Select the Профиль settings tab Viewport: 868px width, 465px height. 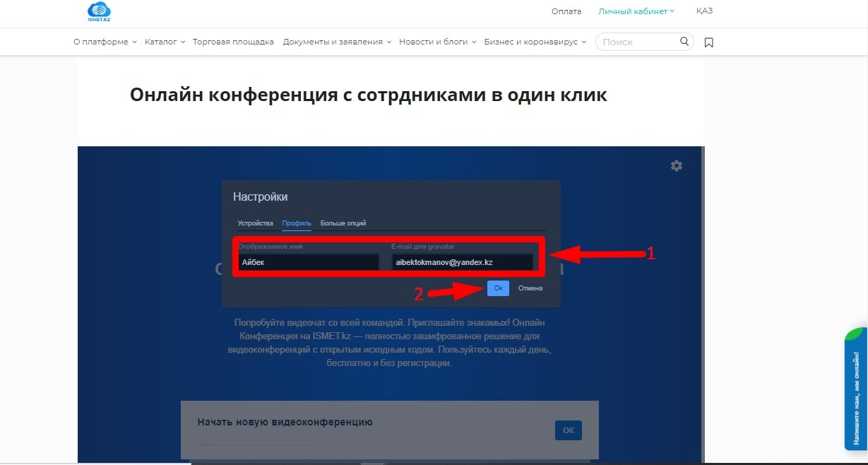click(297, 223)
